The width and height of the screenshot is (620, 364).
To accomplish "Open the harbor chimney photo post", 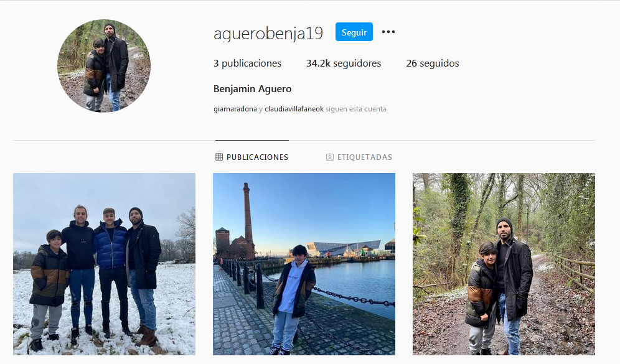I will (304, 264).
